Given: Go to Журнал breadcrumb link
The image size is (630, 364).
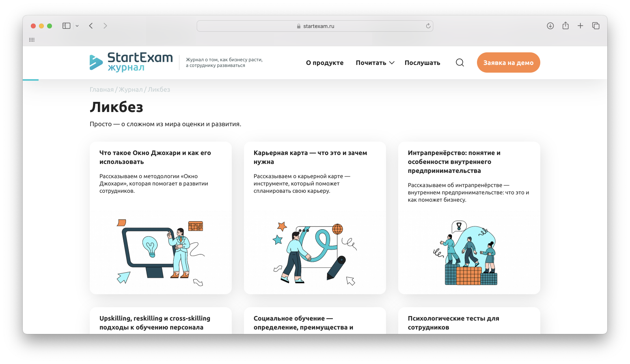Looking at the screenshot, I should (131, 90).
